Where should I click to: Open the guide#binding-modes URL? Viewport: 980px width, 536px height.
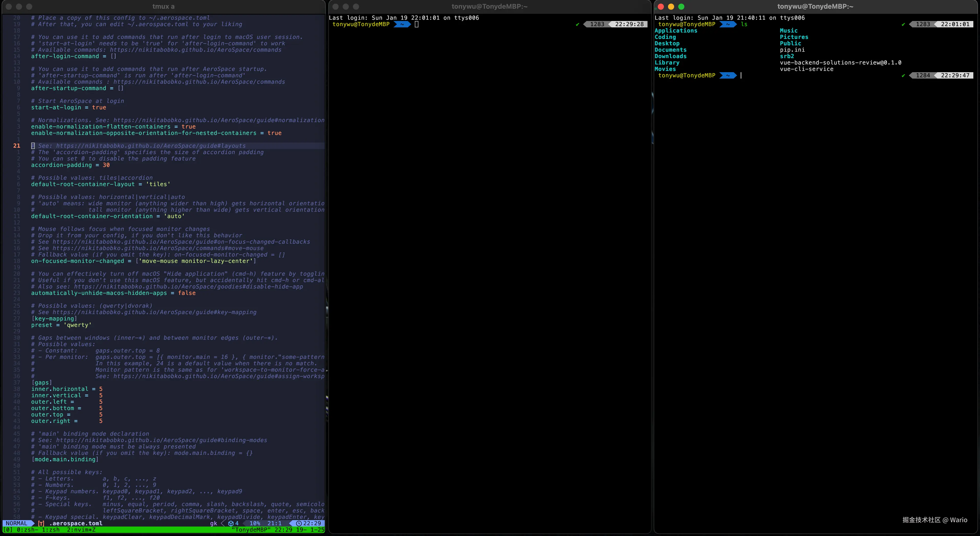click(x=161, y=440)
